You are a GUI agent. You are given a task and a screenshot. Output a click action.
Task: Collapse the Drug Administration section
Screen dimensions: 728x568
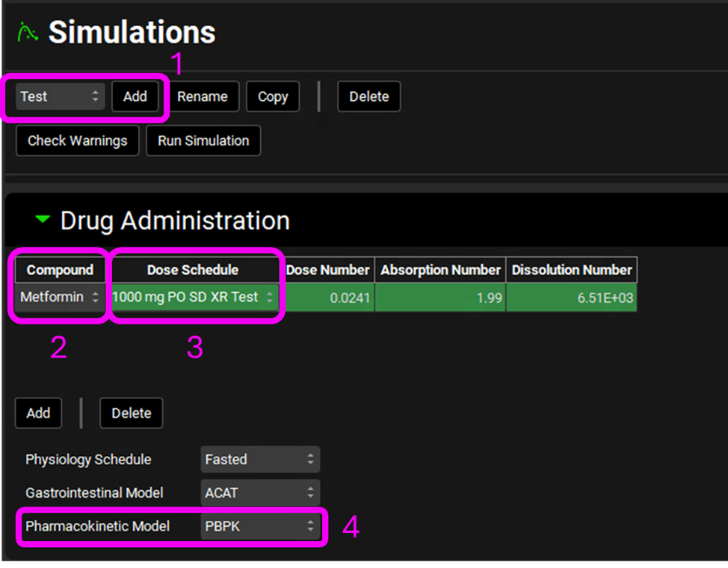pyautogui.click(x=43, y=220)
